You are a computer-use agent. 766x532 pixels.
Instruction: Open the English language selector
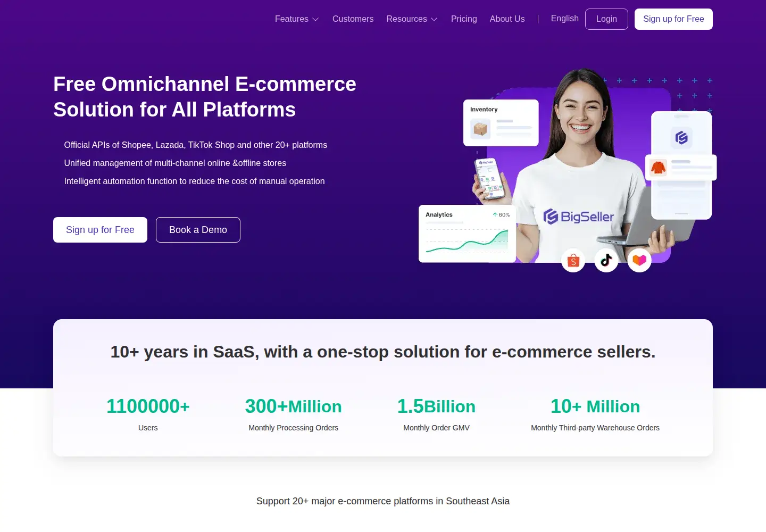[565, 19]
